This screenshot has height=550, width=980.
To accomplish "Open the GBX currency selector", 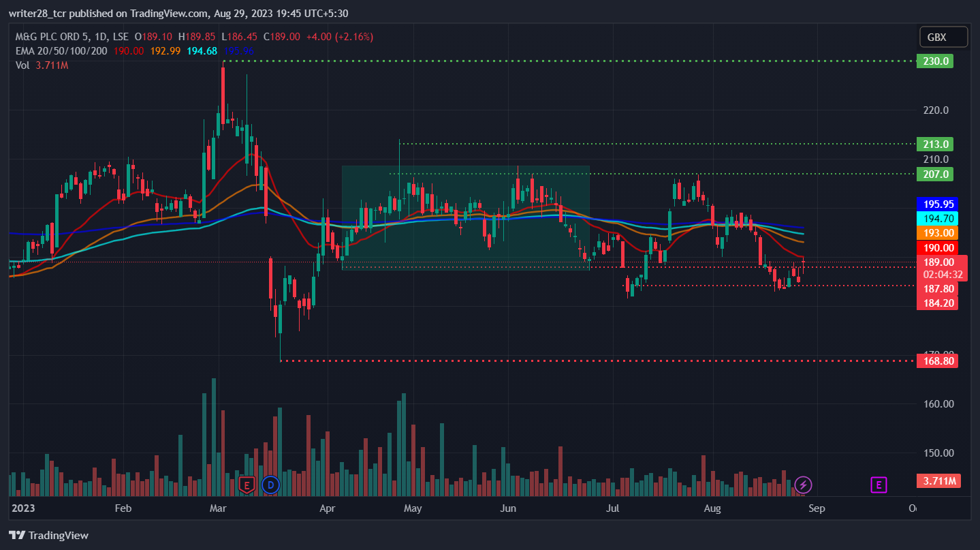I will click(x=943, y=37).
